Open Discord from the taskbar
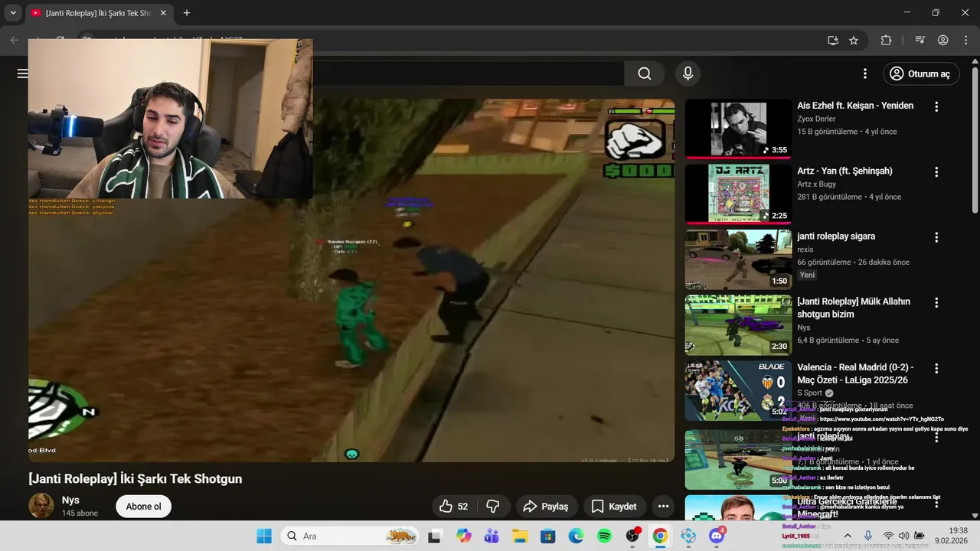 (717, 536)
